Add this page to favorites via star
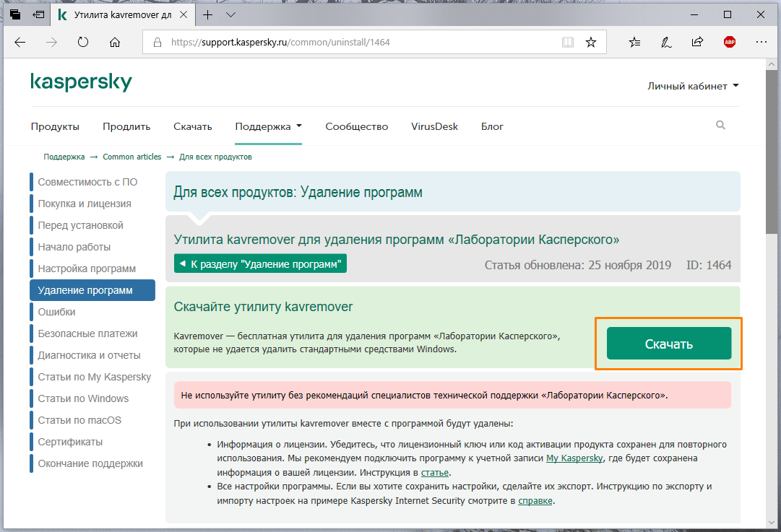This screenshot has height=532, width=781. tap(591, 42)
